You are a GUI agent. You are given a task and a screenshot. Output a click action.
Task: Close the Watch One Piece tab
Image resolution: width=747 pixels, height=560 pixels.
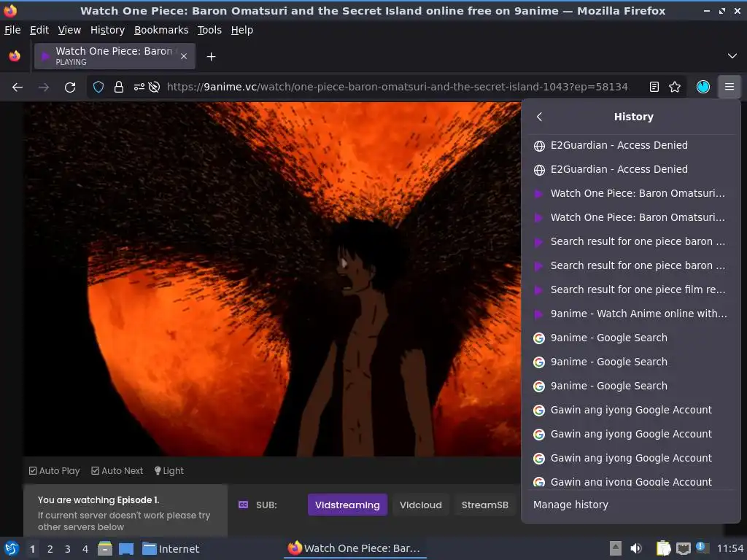pos(184,56)
